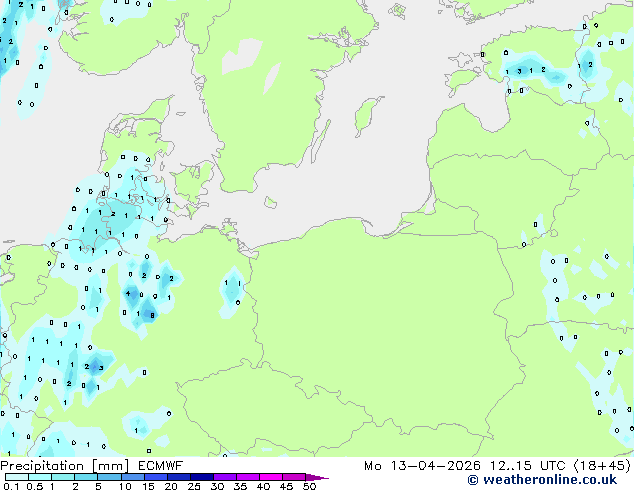Click the date '13-04-2026'
The image size is (634, 490).
(x=435, y=466)
